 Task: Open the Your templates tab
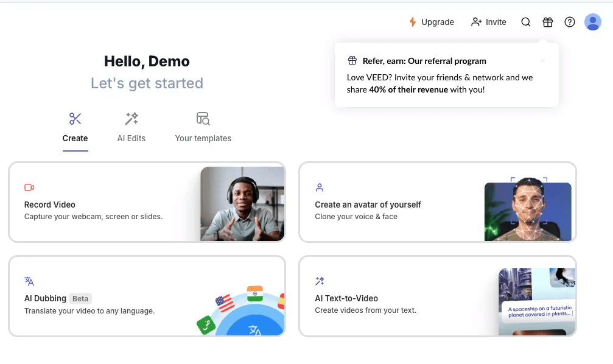point(203,138)
